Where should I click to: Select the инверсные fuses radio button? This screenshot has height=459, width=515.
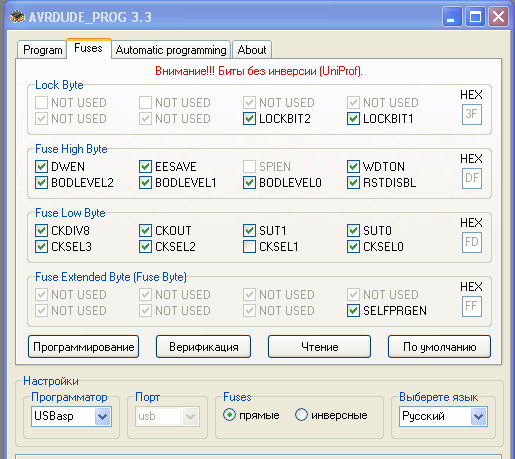(301, 415)
